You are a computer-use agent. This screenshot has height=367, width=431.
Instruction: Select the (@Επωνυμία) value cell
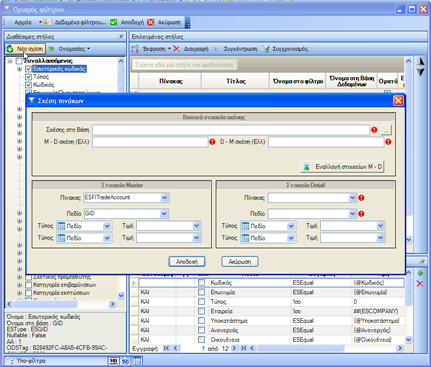click(378, 292)
